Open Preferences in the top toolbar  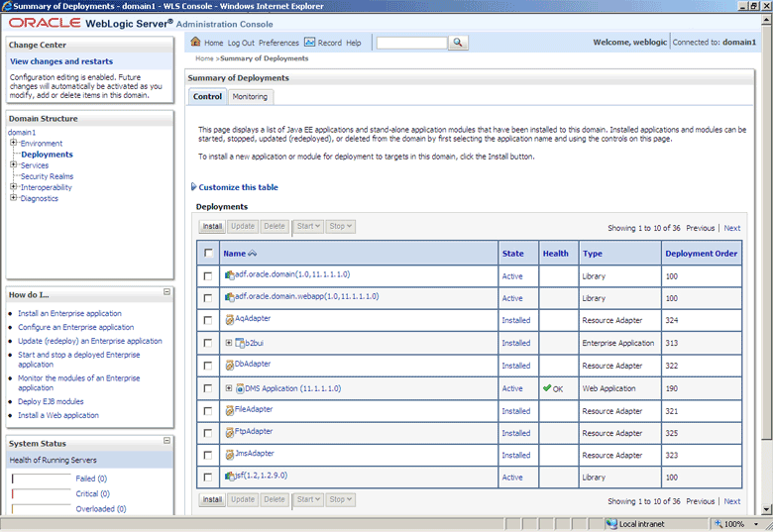point(278,43)
